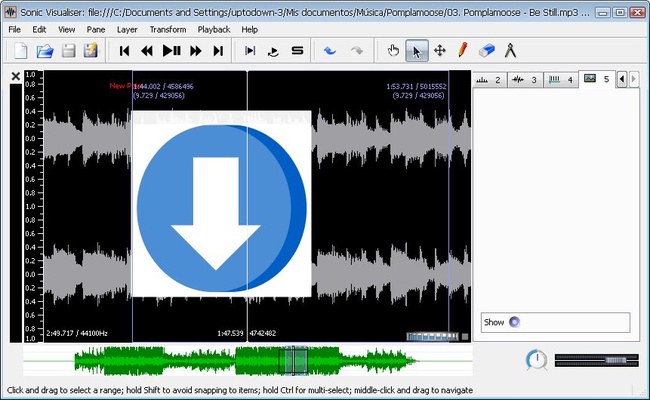The width and height of the screenshot is (650, 400).
Task: Click the 1:53.731 selection end label
Action: tap(416, 86)
